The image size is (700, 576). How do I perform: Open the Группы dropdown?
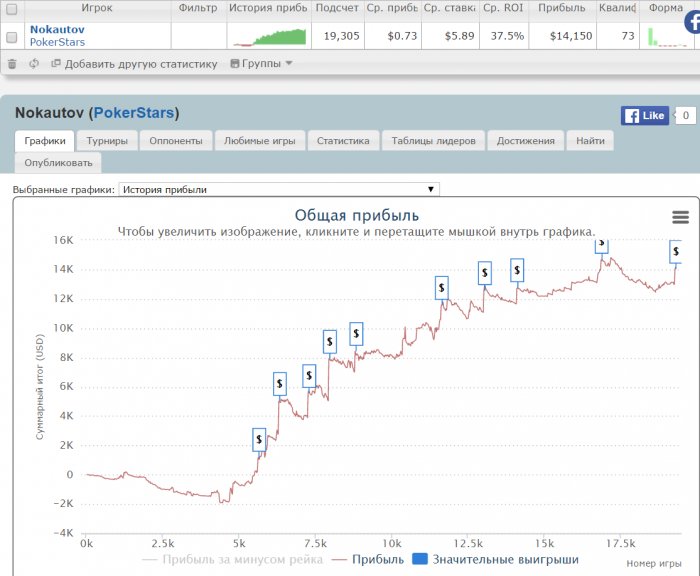261,63
